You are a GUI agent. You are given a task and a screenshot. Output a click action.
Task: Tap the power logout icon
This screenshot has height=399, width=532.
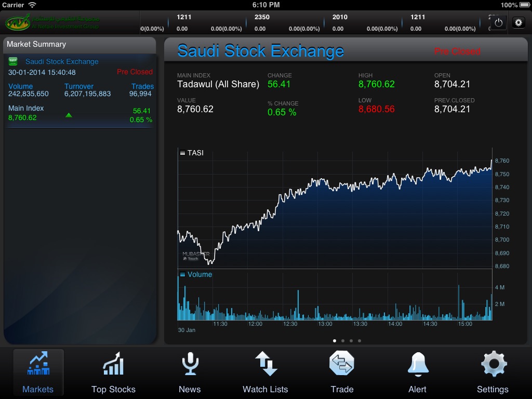click(498, 23)
